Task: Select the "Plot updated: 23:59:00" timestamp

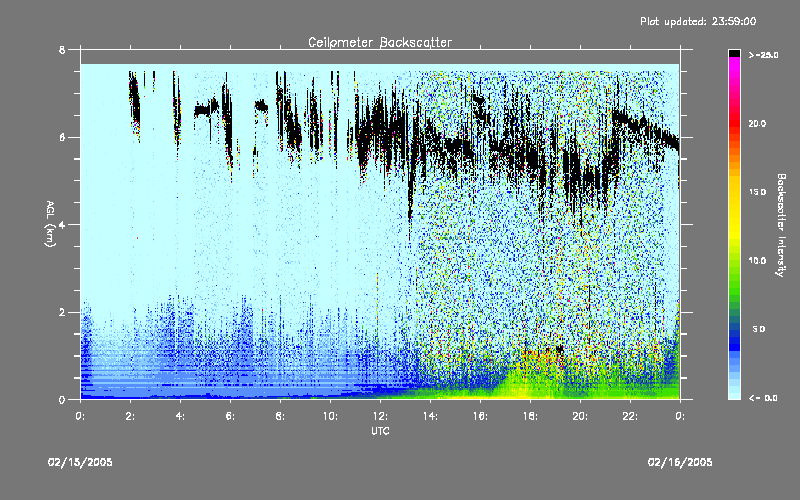Action: [x=698, y=21]
